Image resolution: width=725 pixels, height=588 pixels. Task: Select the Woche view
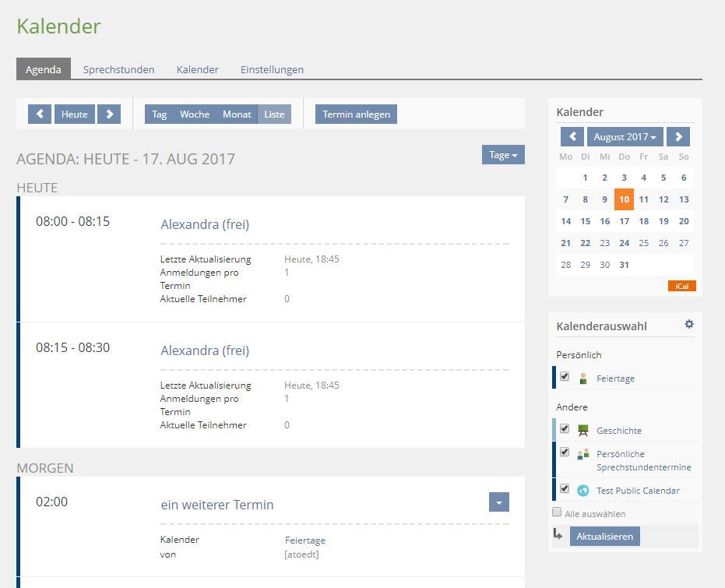[x=195, y=114]
